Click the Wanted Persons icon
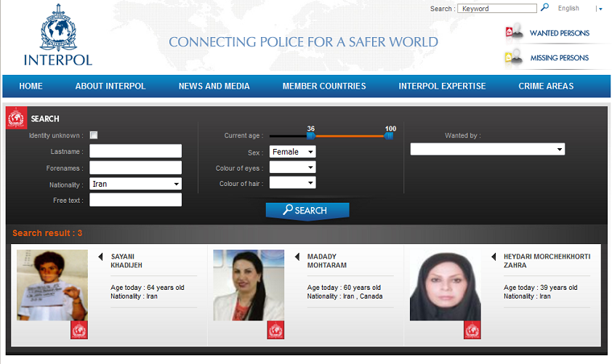612x364 pixels. coord(514,33)
